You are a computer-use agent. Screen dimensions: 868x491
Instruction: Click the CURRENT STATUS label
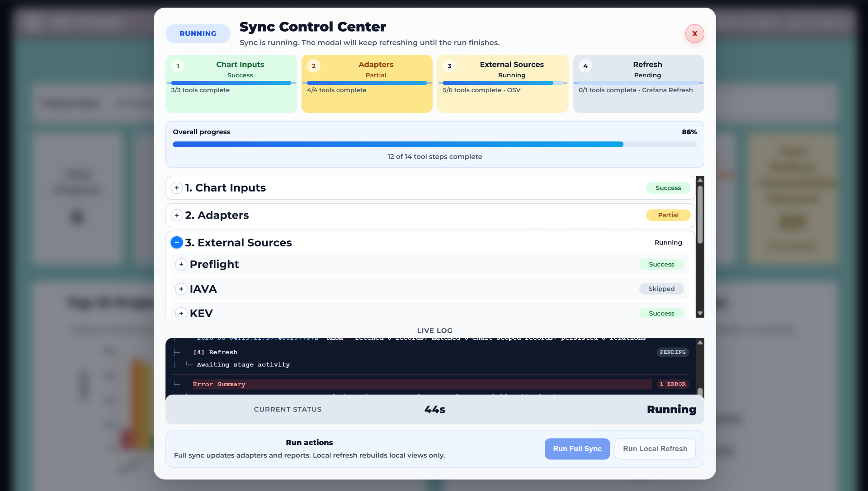click(288, 409)
